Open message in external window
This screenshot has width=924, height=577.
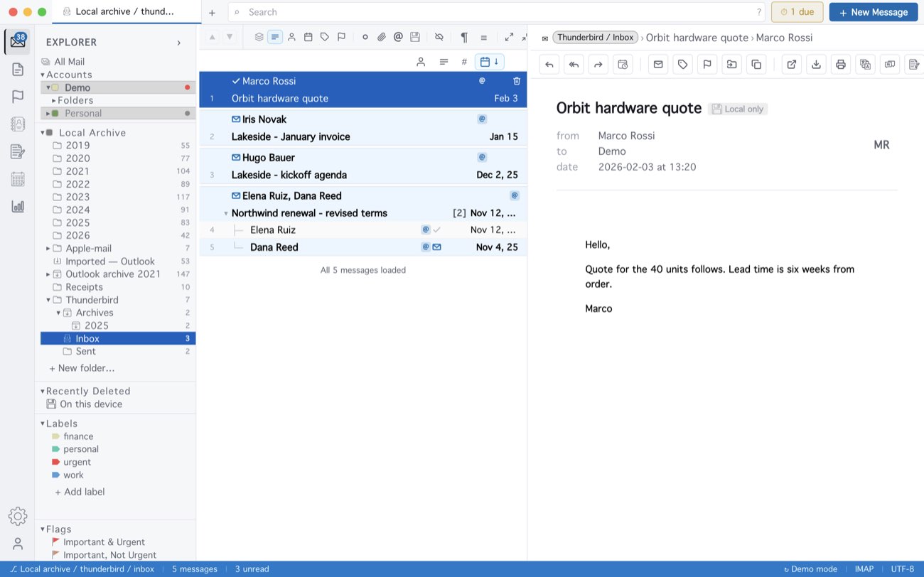click(x=792, y=65)
